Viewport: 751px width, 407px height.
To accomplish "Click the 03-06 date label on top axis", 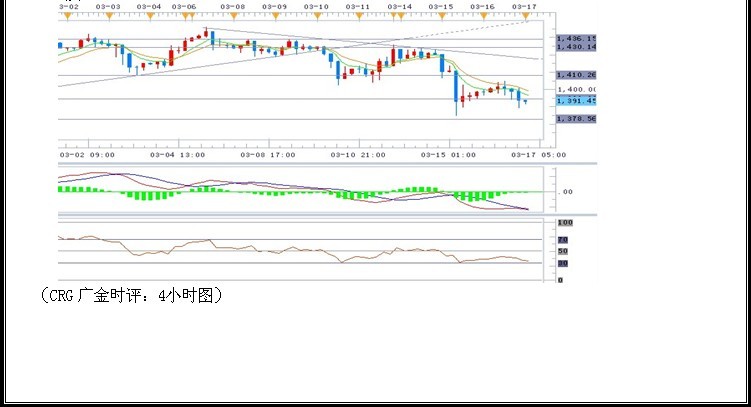I will (184, 7).
